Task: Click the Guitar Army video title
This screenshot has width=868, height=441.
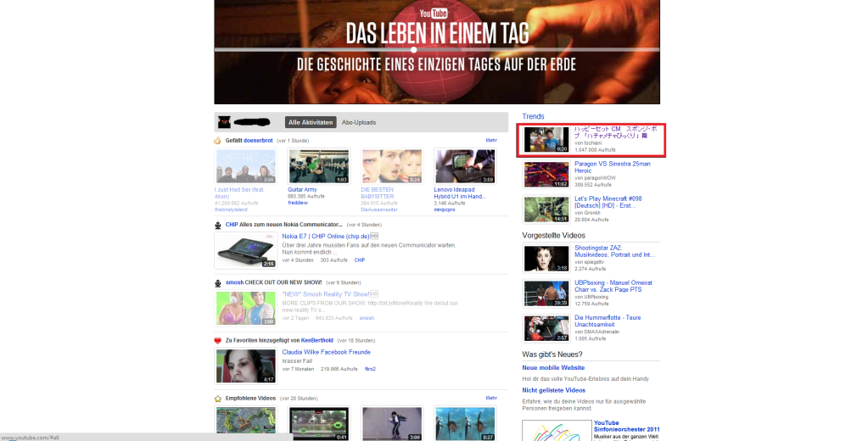Action: pos(302,190)
